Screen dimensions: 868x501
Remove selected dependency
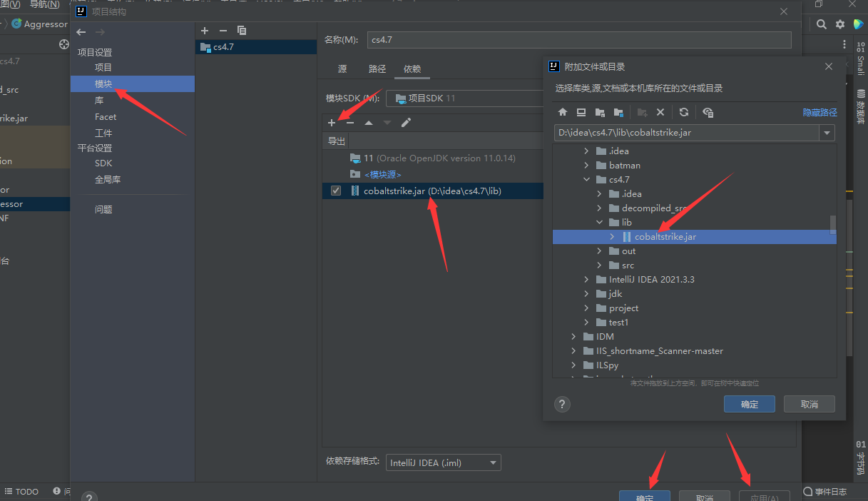click(350, 123)
